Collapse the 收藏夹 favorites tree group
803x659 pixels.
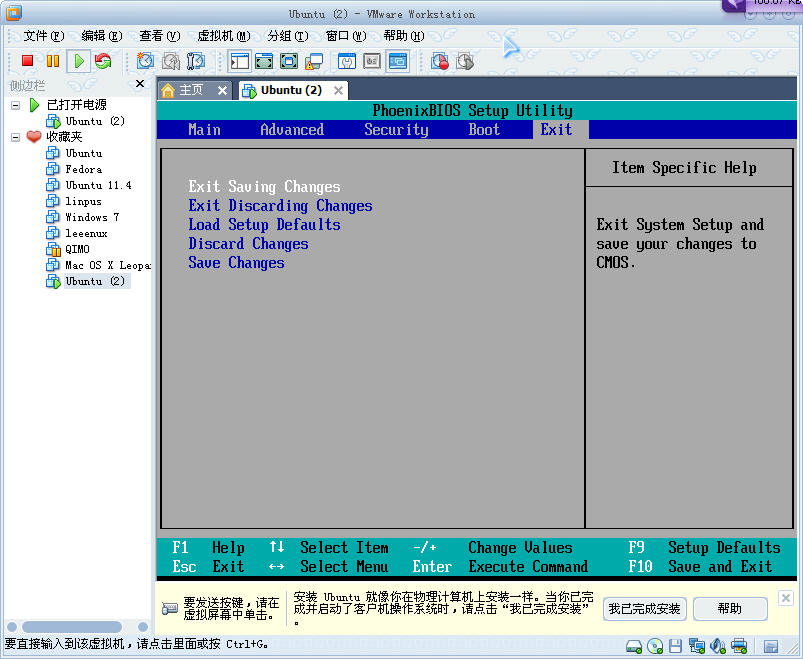point(16,137)
